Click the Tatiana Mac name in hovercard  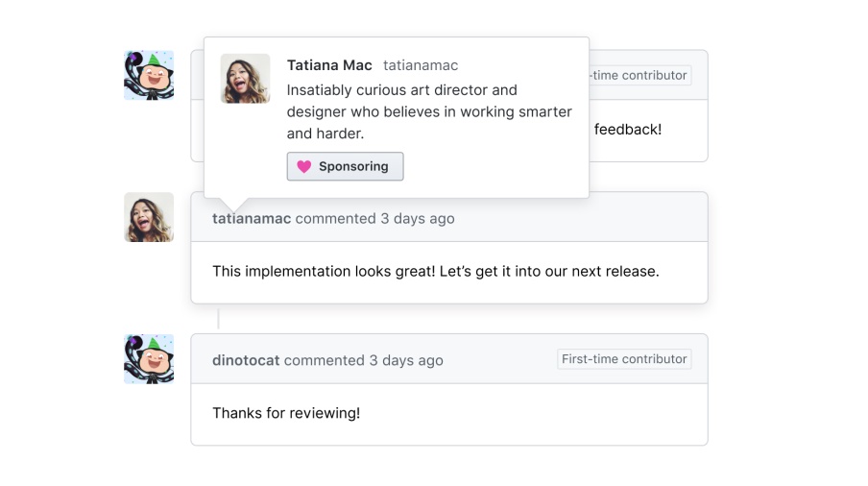pyautogui.click(x=329, y=65)
